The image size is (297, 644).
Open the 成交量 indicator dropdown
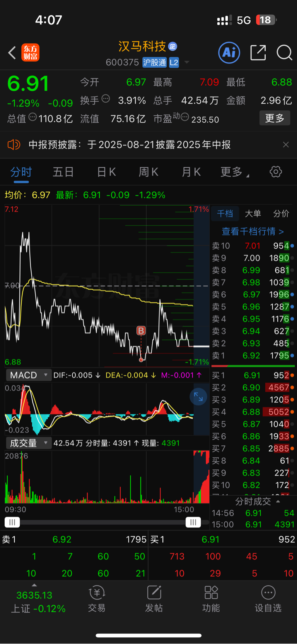click(29, 443)
